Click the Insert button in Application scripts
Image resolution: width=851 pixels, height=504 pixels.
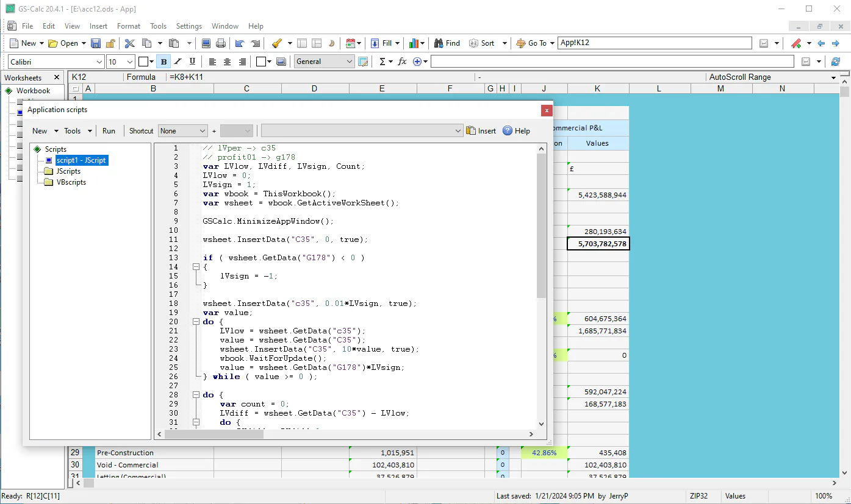(481, 131)
